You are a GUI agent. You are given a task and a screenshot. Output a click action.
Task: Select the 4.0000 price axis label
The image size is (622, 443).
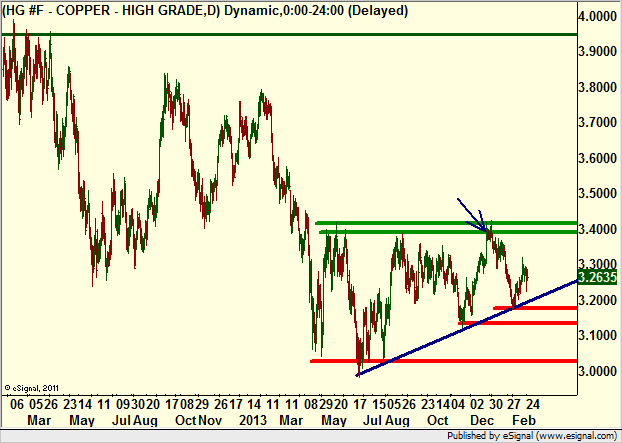pyautogui.click(x=597, y=16)
